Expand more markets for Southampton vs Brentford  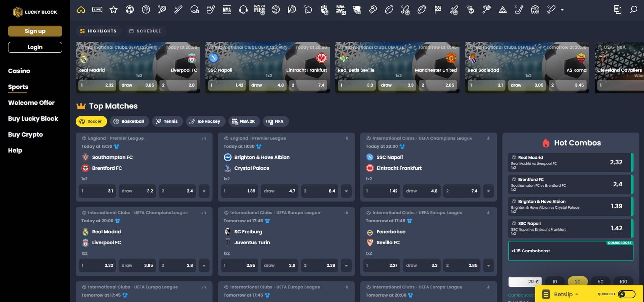coord(204,191)
